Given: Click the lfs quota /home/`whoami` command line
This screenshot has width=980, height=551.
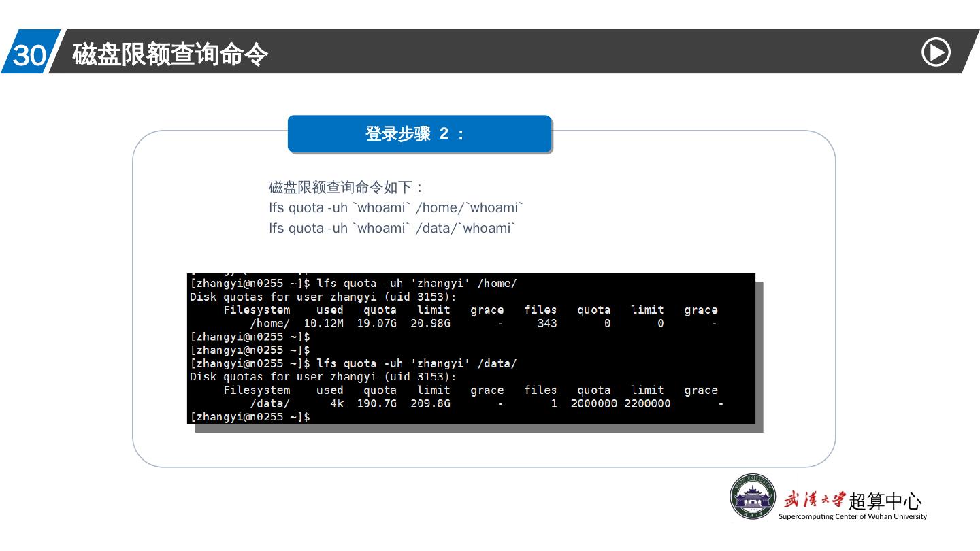Looking at the screenshot, I should [x=395, y=207].
